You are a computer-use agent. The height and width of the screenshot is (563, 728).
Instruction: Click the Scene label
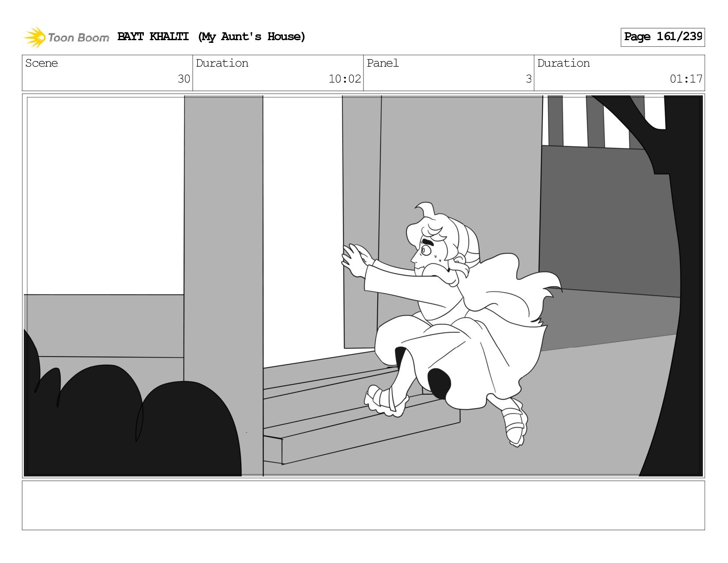tap(41, 63)
